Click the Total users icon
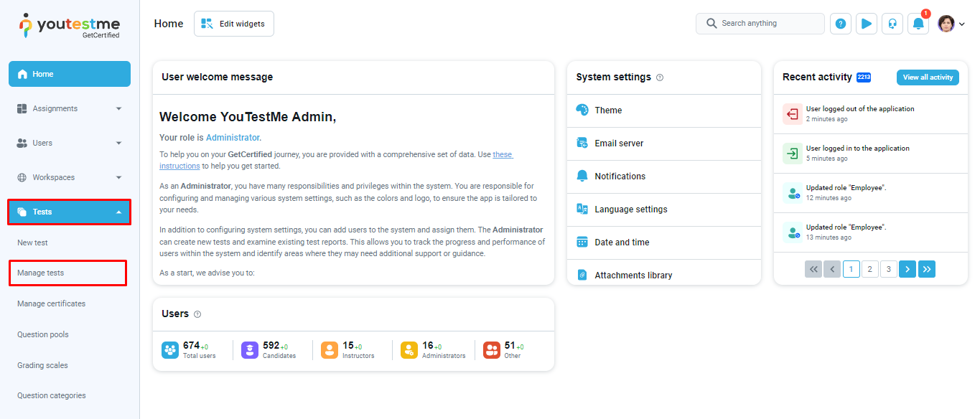Viewport: 980px width, 419px height. point(170,350)
